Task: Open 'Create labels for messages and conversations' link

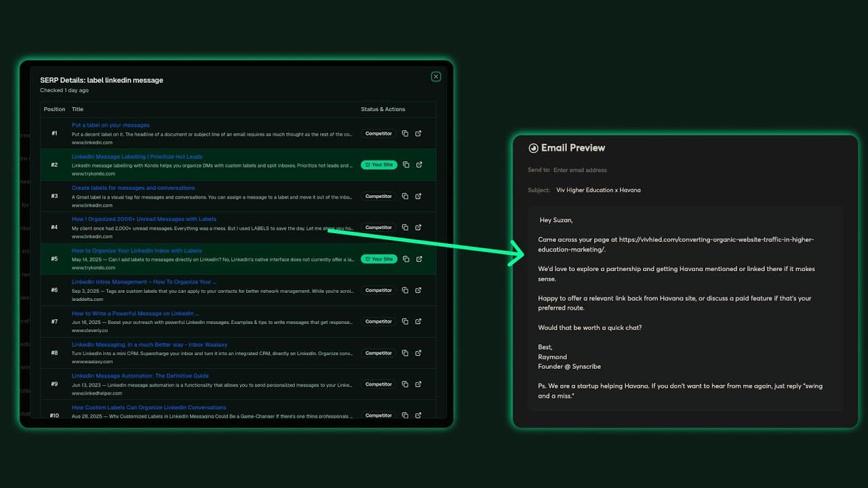Action: coord(133,188)
